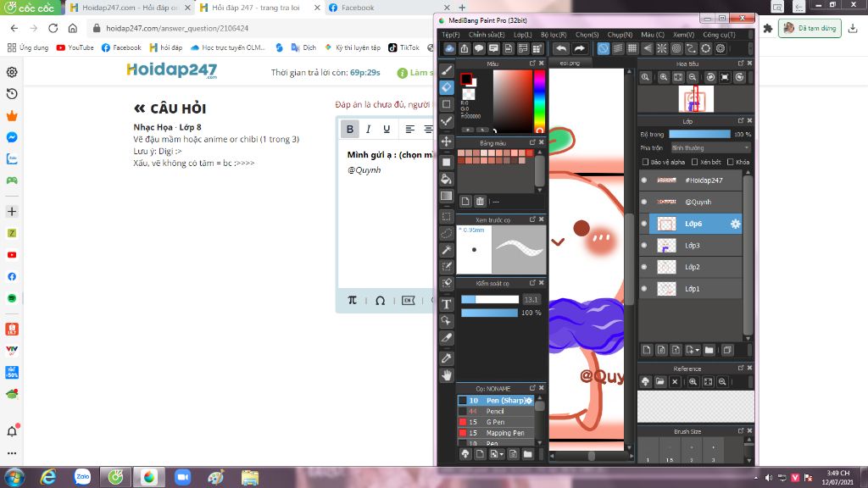This screenshot has height=488, width=868.
Task: Add new layer folder in Layers panel
Action: coord(709,350)
